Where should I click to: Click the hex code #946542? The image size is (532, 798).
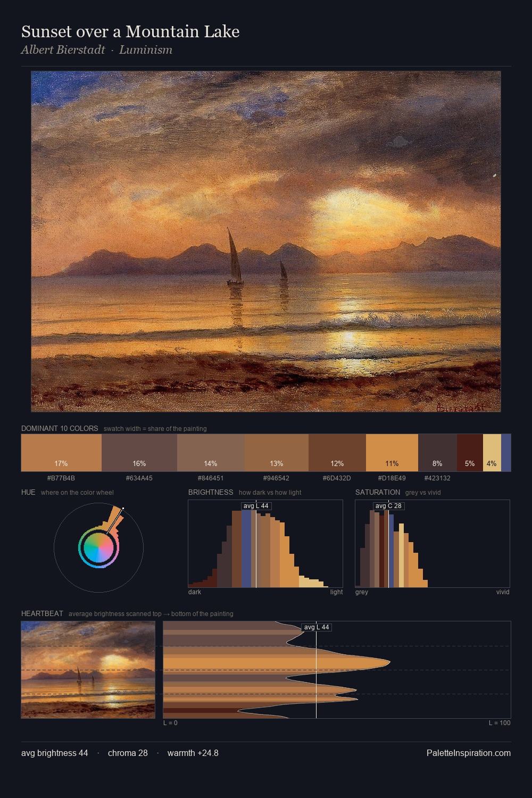point(276,478)
